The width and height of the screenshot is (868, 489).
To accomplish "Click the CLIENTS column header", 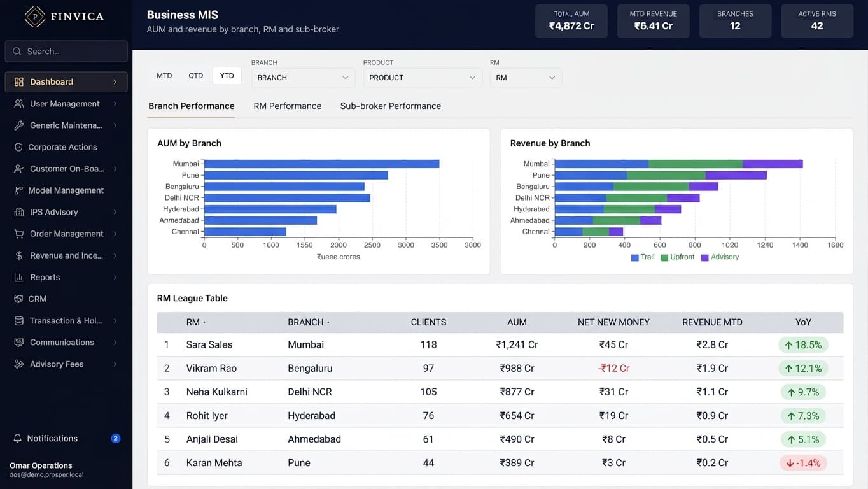I will (428, 322).
